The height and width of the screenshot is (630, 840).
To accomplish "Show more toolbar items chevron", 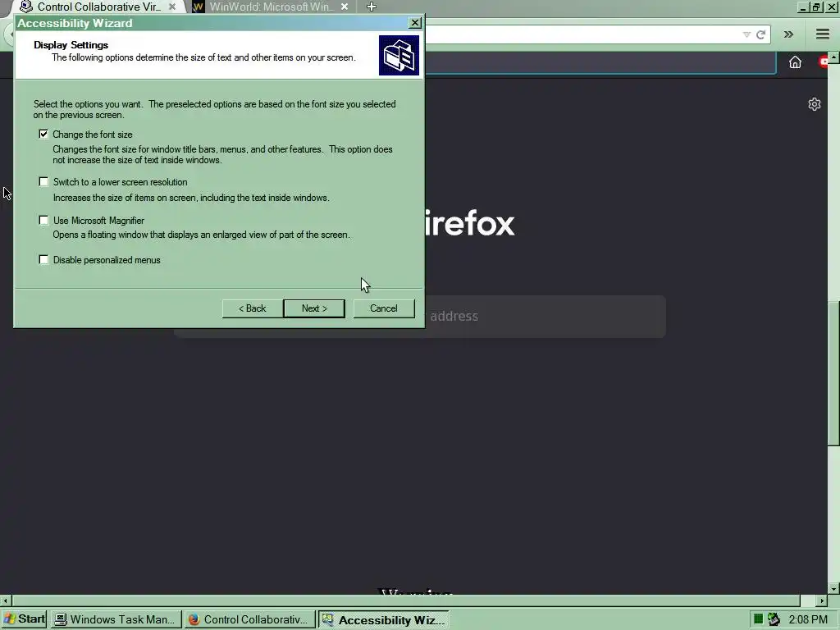I will coord(788,34).
